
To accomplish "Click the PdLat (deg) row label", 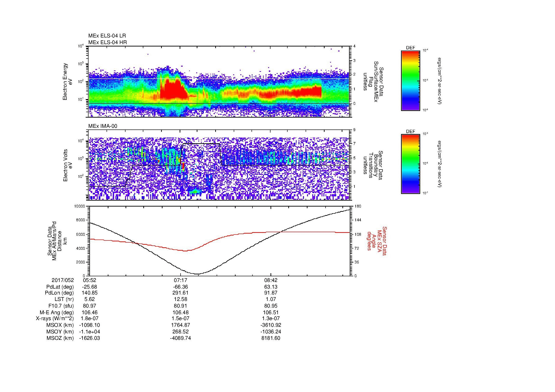I will click(x=60, y=287).
